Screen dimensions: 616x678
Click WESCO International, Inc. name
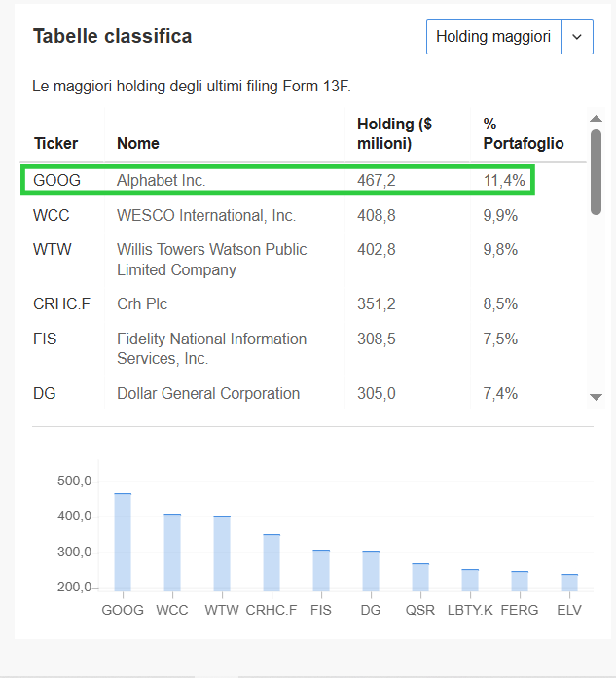[x=206, y=215]
